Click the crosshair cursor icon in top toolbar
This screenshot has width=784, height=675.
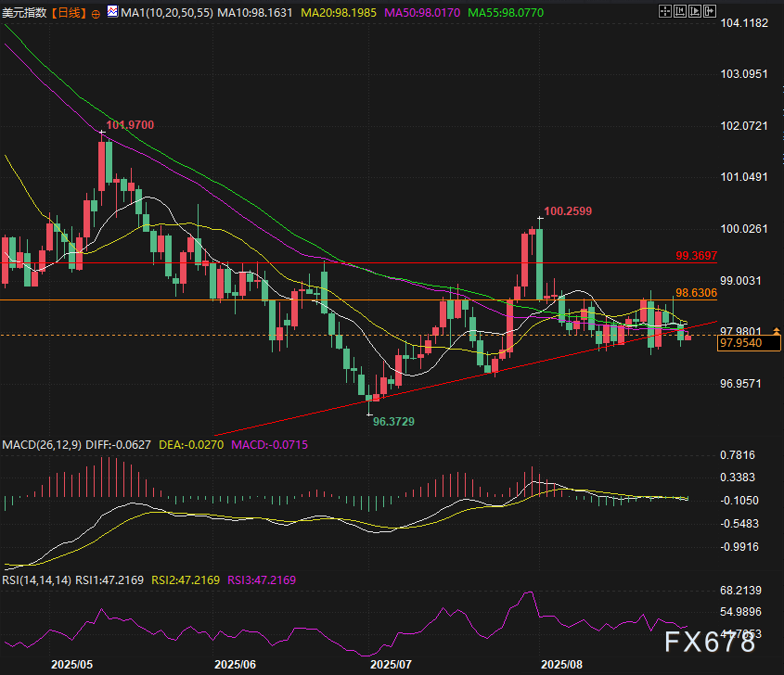tap(665, 12)
